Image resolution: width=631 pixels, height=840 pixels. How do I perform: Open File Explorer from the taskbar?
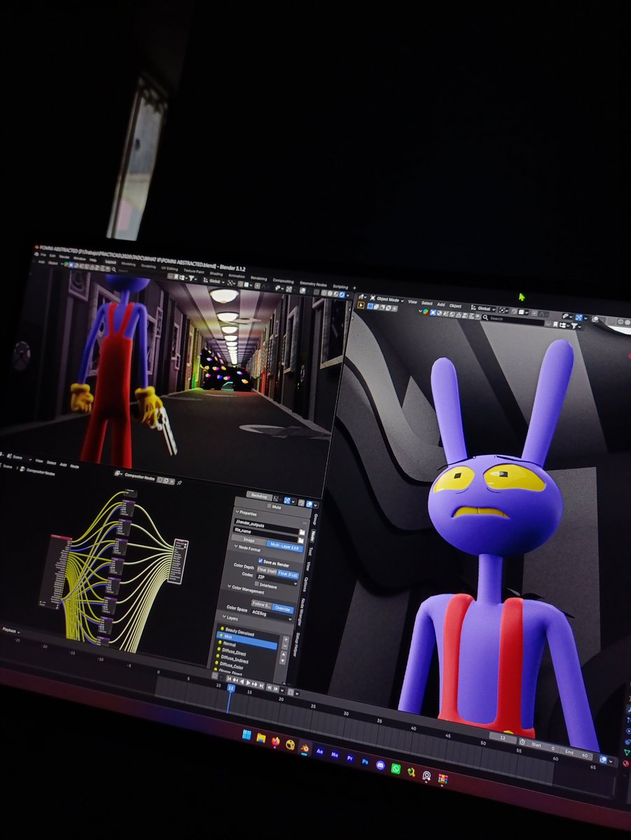[261, 738]
